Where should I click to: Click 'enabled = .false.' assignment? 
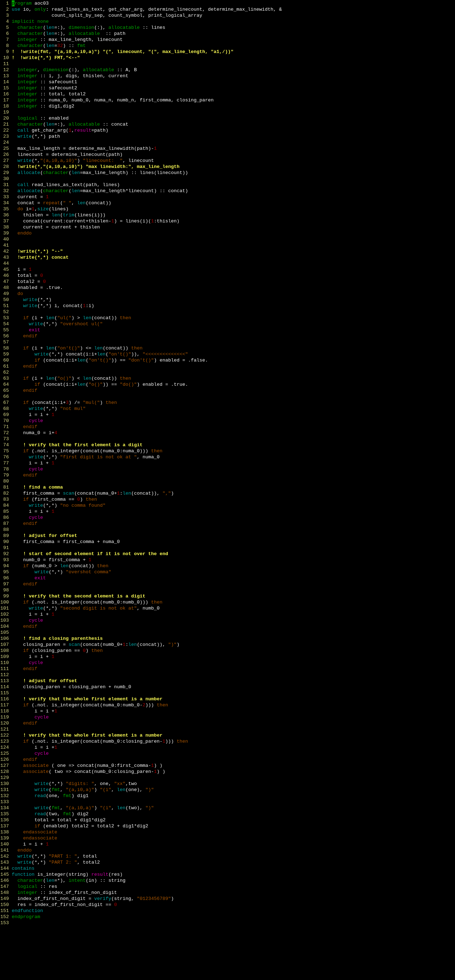[x=183, y=361]
